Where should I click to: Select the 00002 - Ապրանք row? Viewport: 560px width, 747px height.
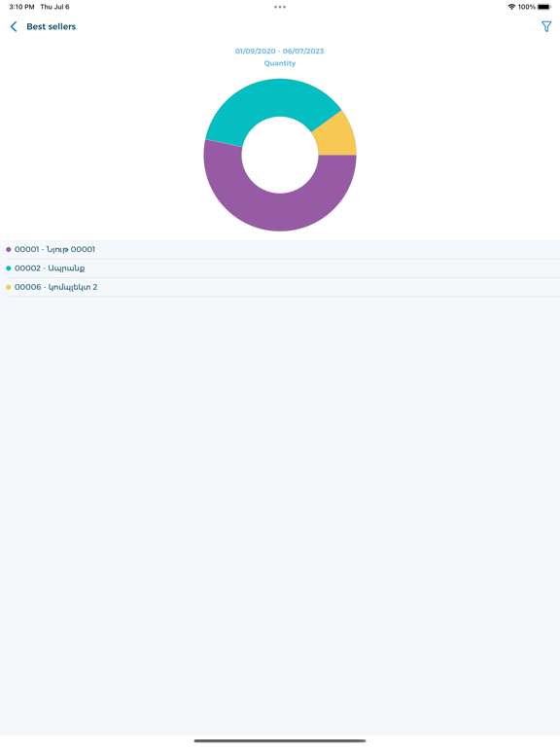280,268
